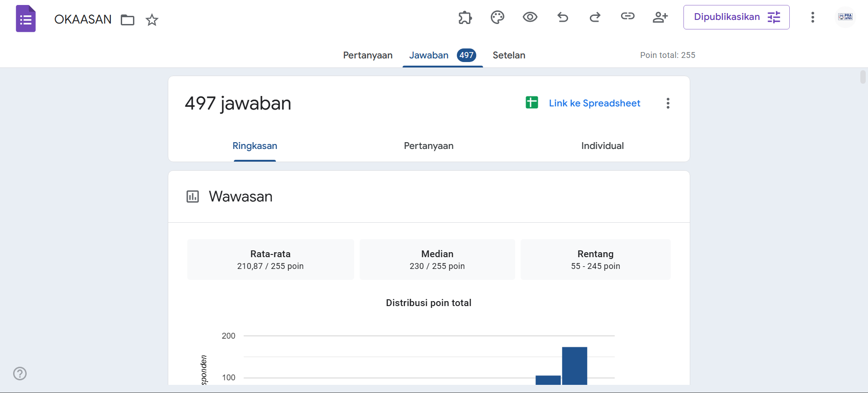Open the Dipublikasikan publish settings

coord(736,17)
